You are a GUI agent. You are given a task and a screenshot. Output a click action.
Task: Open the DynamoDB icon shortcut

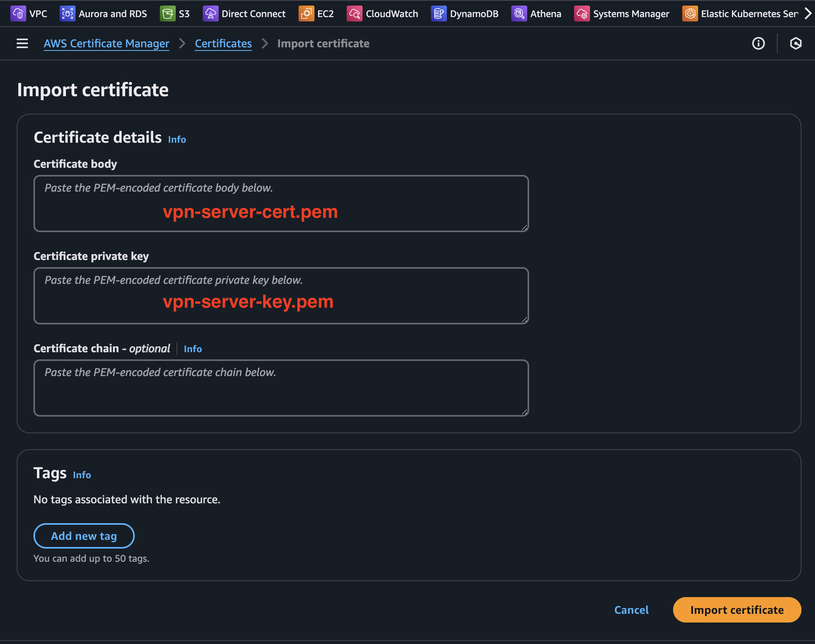[x=439, y=14]
